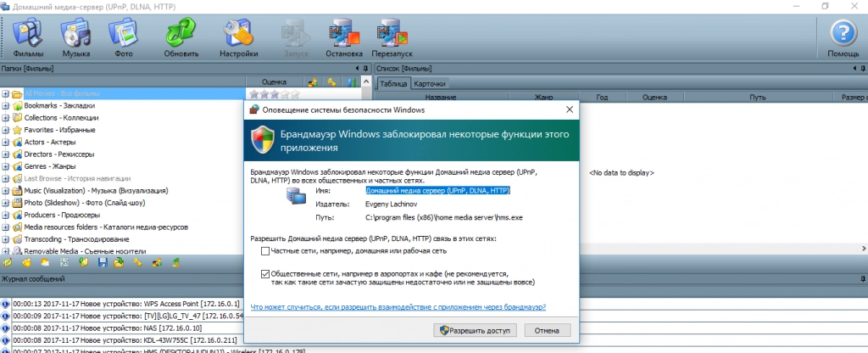This screenshot has width=868, height=353.
Task: Select the Genres - Жанры folder
Action: click(51, 167)
